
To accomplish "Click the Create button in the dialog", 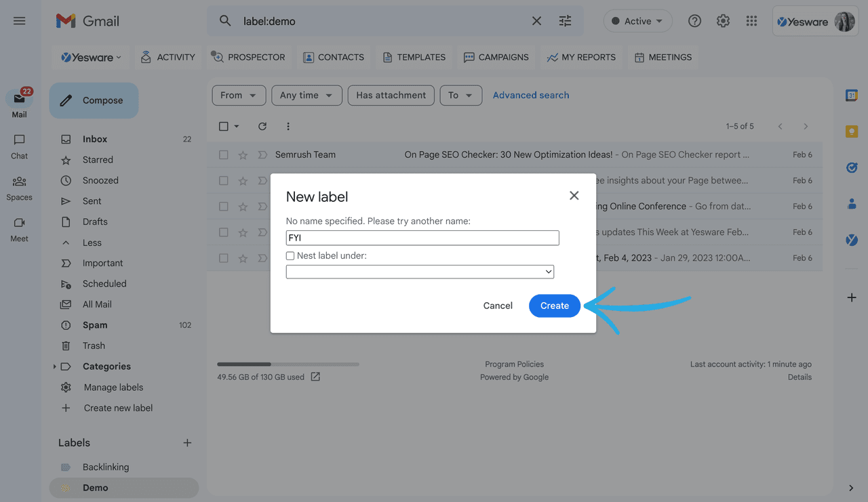I will pyautogui.click(x=554, y=306).
